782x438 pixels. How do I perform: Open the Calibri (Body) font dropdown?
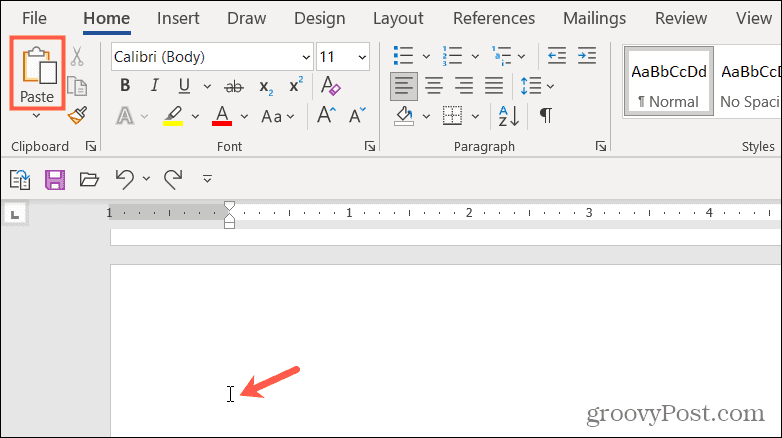point(306,57)
